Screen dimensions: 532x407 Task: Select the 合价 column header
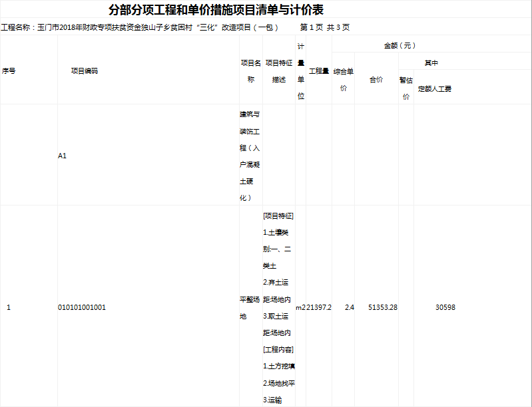click(376, 79)
